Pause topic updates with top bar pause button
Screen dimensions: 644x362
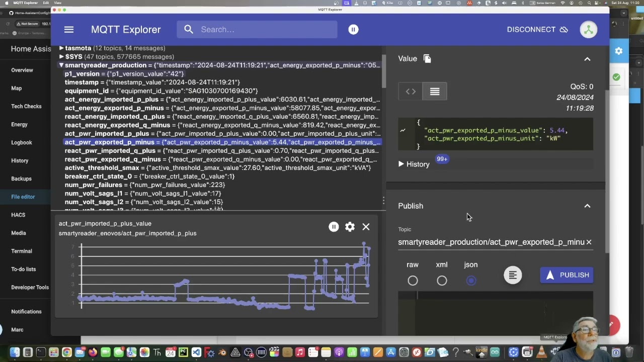[x=353, y=30]
